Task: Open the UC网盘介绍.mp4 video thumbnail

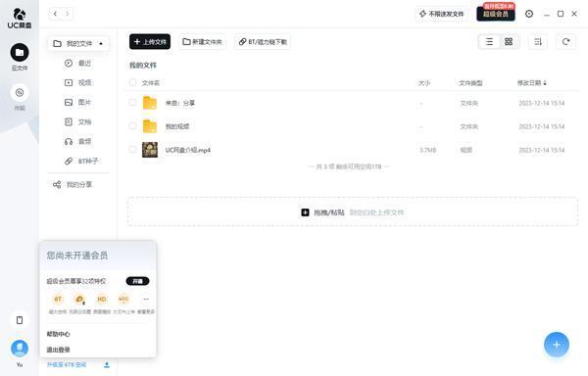Action: 150,150
